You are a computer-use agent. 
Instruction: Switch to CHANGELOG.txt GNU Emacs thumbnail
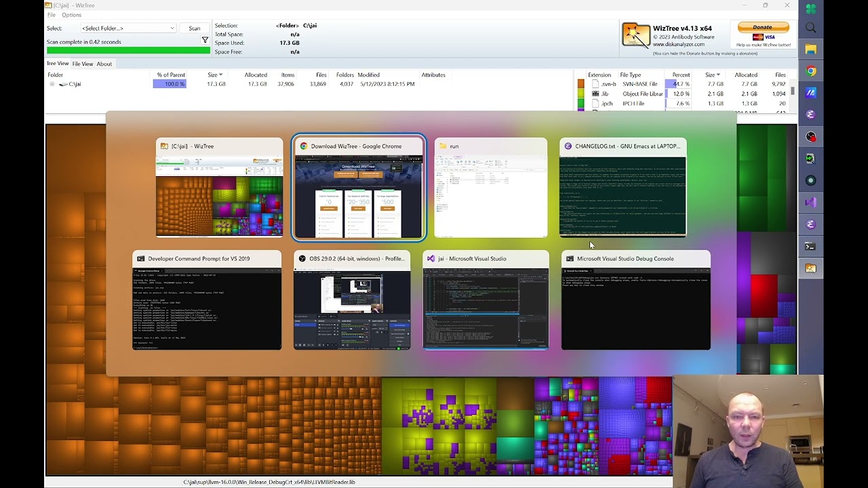tap(623, 188)
